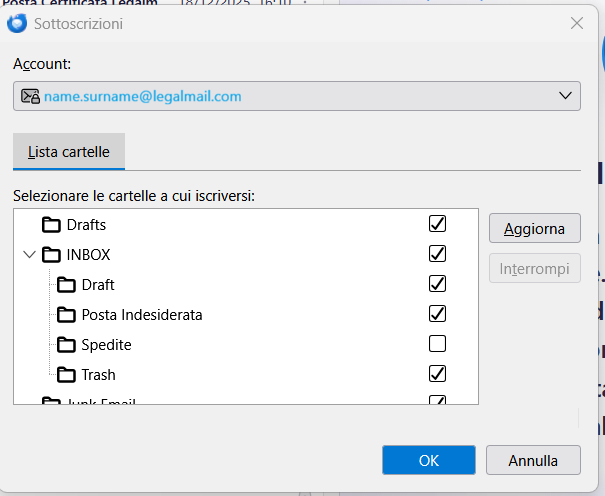Click the Draft subfolder icon
This screenshot has width=605, height=496.
click(x=67, y=285)
